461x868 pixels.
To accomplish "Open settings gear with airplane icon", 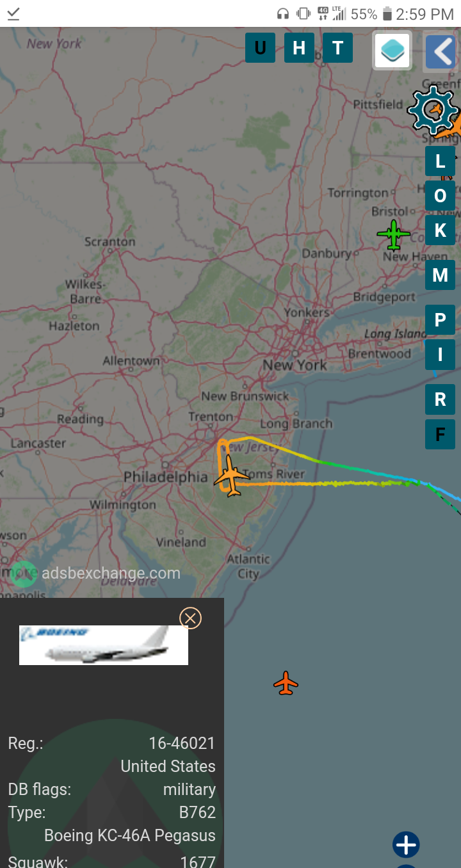I will tap(433, 110).
